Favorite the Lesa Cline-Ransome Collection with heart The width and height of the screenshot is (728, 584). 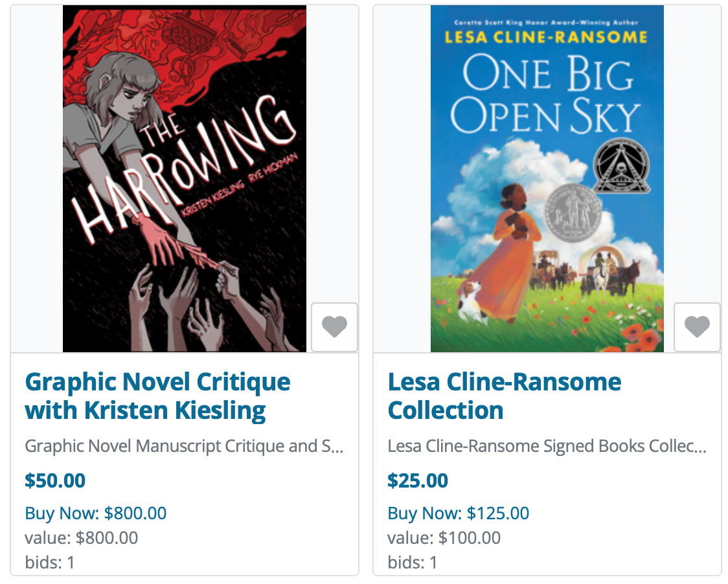point(697,327)
